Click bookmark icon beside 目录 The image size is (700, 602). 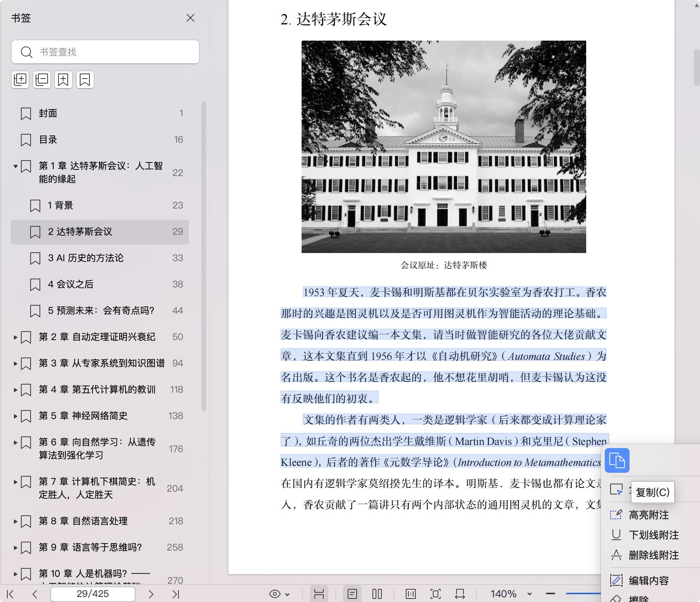pyautogui.click(x=26, y=140)
